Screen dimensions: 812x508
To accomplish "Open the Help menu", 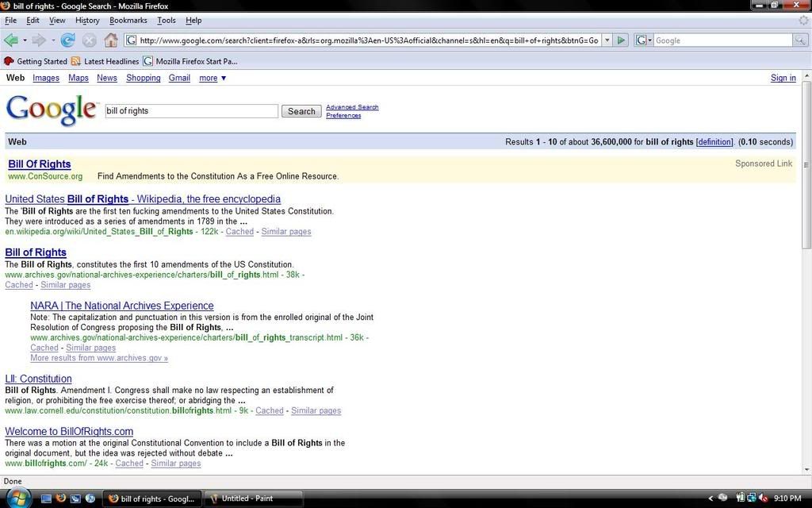I will (193, 20).
